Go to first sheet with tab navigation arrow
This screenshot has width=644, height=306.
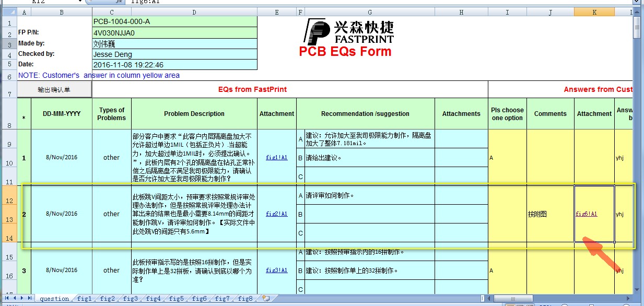(6, 298)
